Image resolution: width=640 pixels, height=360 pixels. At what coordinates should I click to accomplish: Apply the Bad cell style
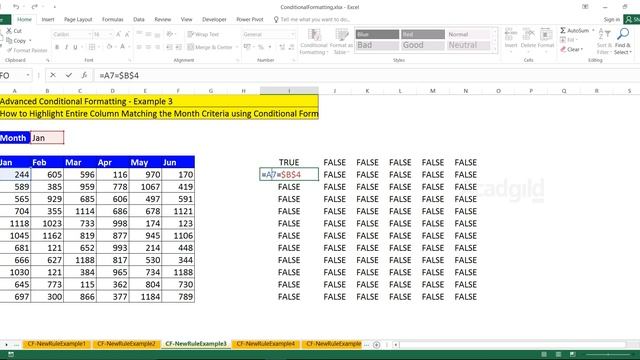tap(377, 45)
